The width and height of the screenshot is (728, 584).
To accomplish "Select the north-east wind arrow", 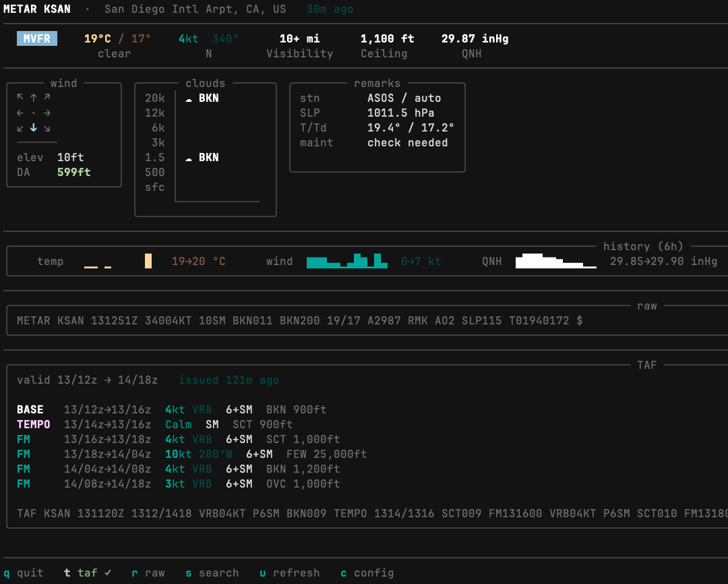I will tap(47, 97).
